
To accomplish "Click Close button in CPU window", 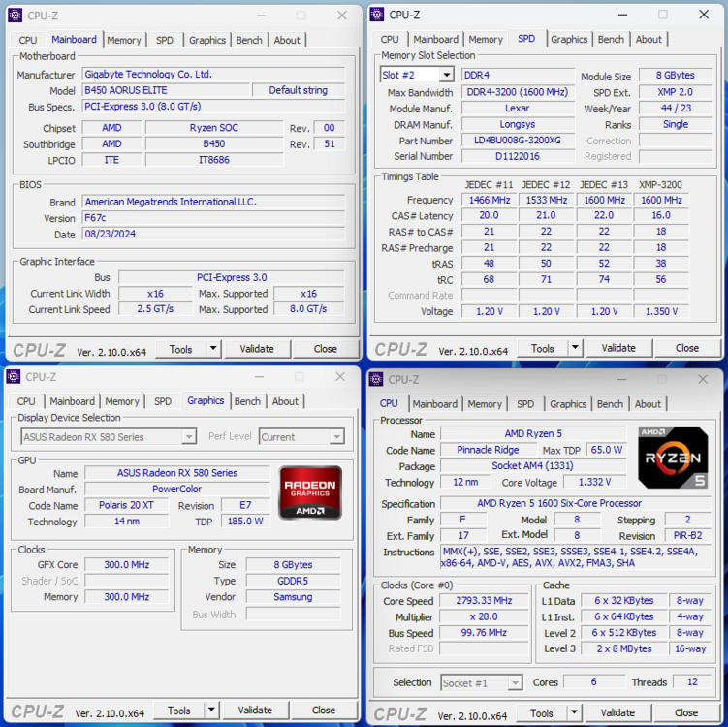I will point(686,712).
